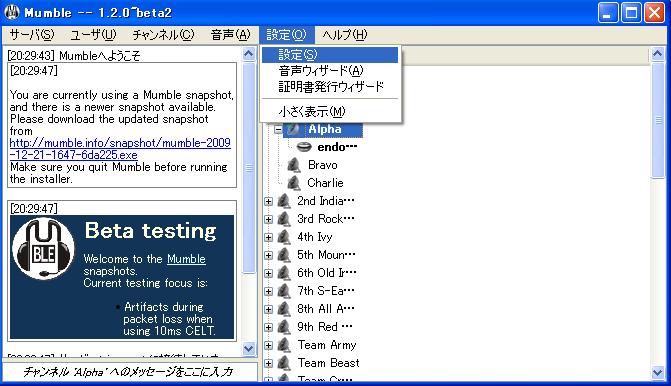Expand the 3rd Rock channel
The image size is (671, 386).
tap(268, 219)
